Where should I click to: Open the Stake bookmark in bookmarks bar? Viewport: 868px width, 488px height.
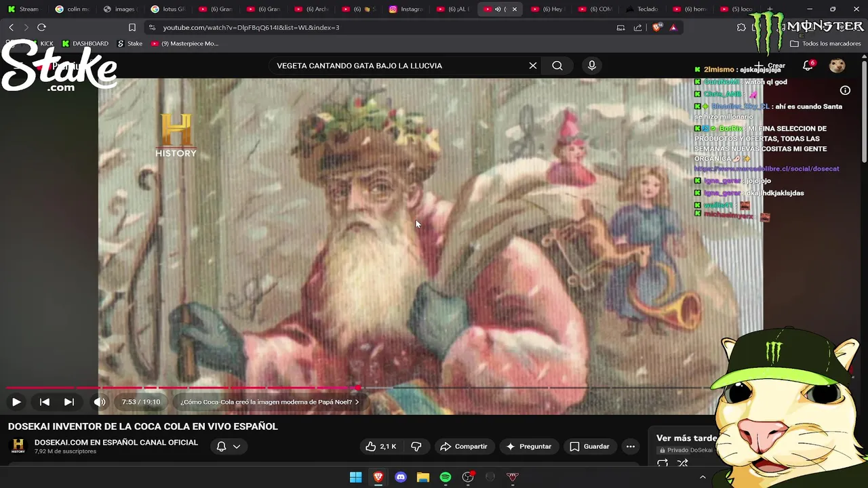[130, 43]
